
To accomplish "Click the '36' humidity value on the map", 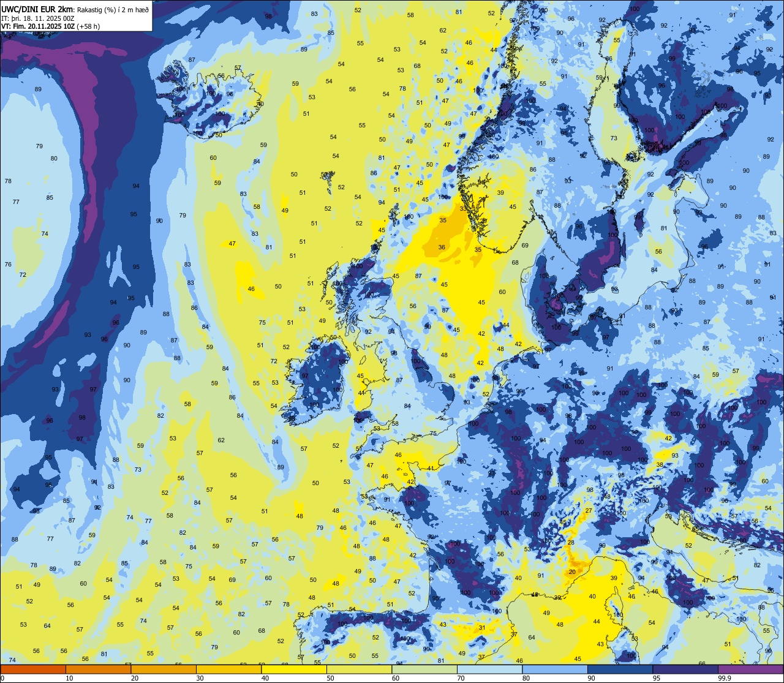I will tap(442, 247).
